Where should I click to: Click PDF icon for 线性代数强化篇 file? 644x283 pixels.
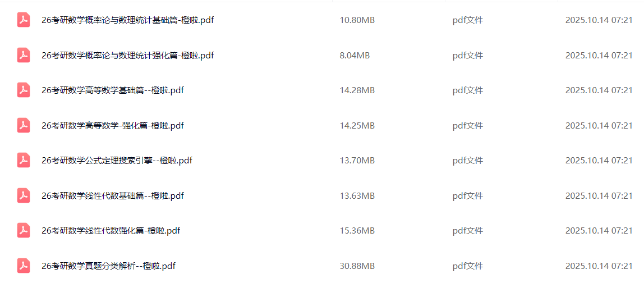coord(23,231)
